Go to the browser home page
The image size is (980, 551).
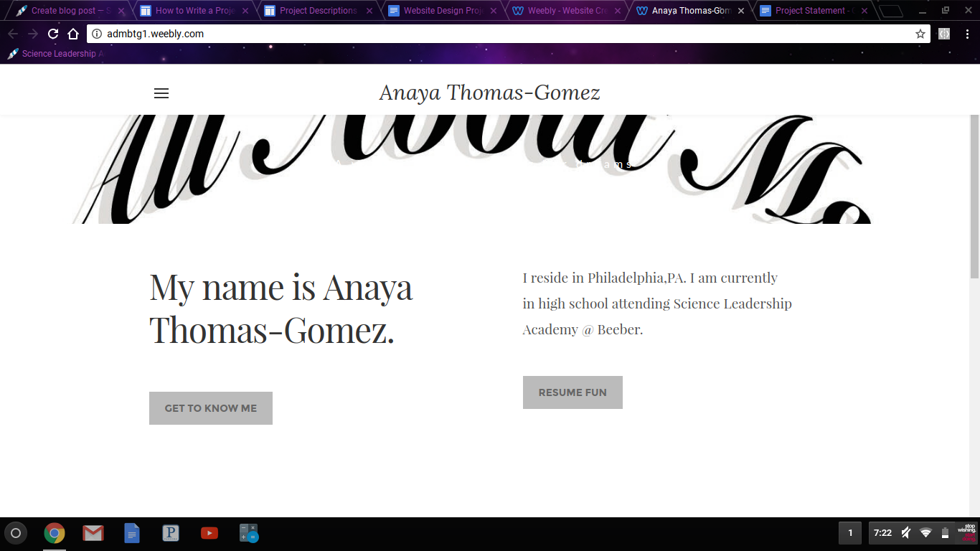(x=73, y=34)
